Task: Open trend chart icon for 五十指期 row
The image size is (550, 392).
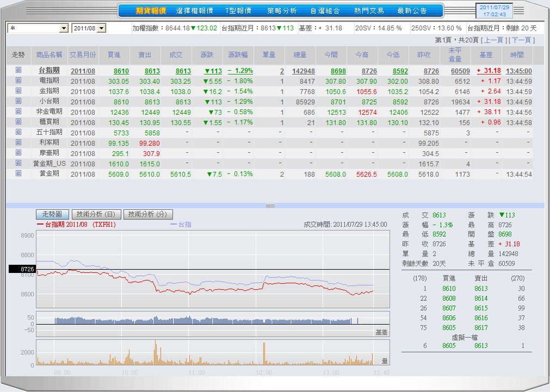Action: (x=18, y=132)
